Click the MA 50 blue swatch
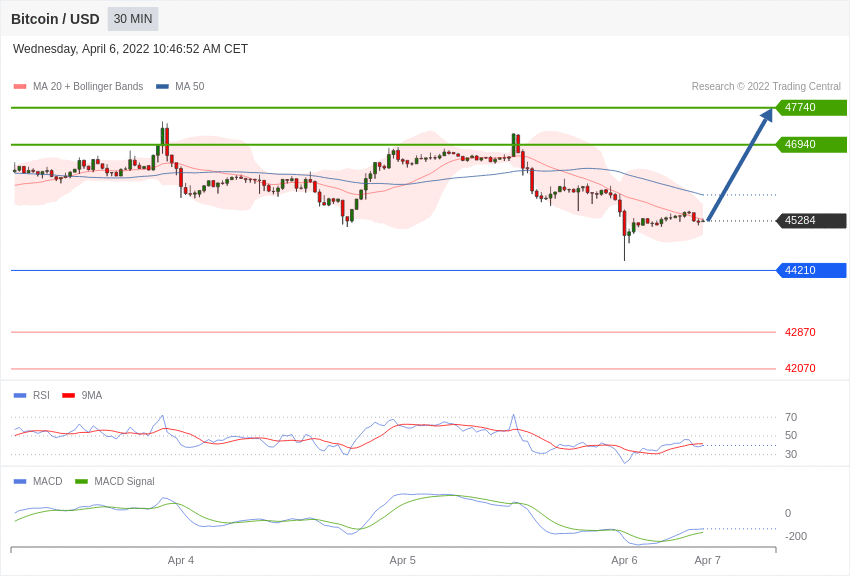 (x=162, y=86)
